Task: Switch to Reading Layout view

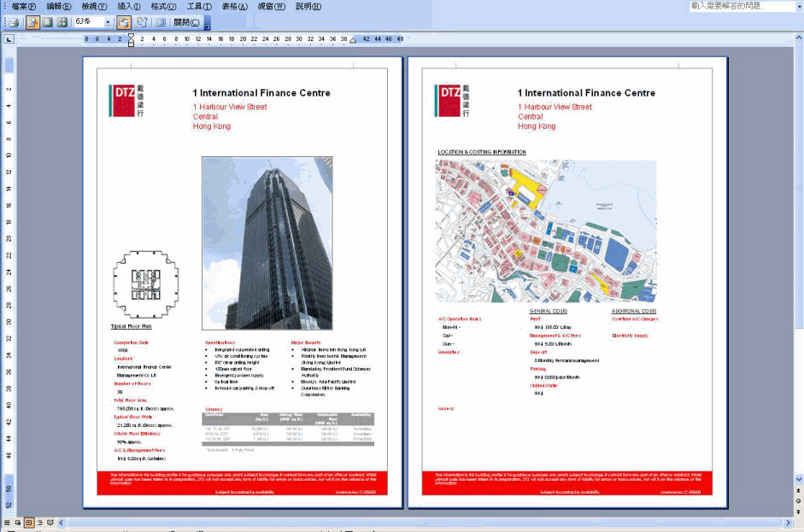Action: (x=50, y=523)
